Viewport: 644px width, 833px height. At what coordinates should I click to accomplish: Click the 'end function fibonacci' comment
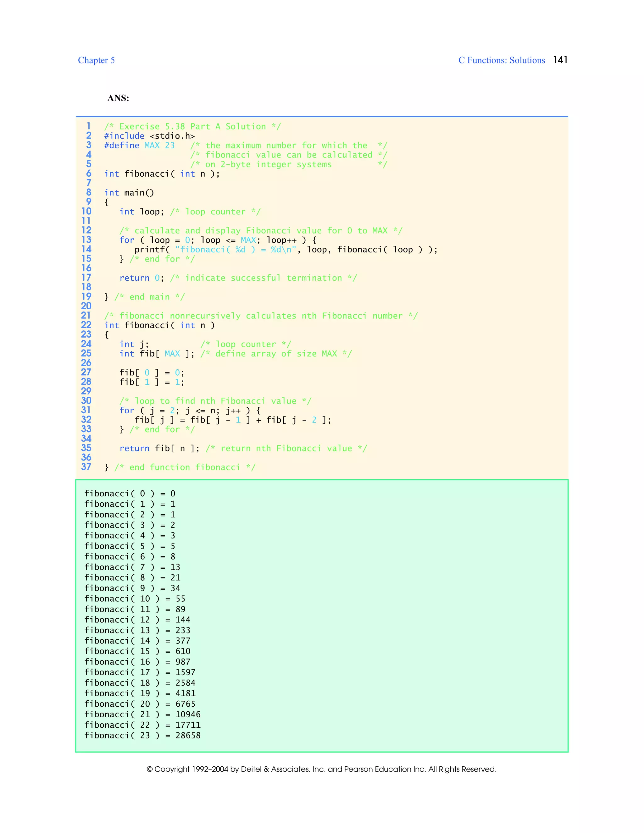tap(185, 467)
